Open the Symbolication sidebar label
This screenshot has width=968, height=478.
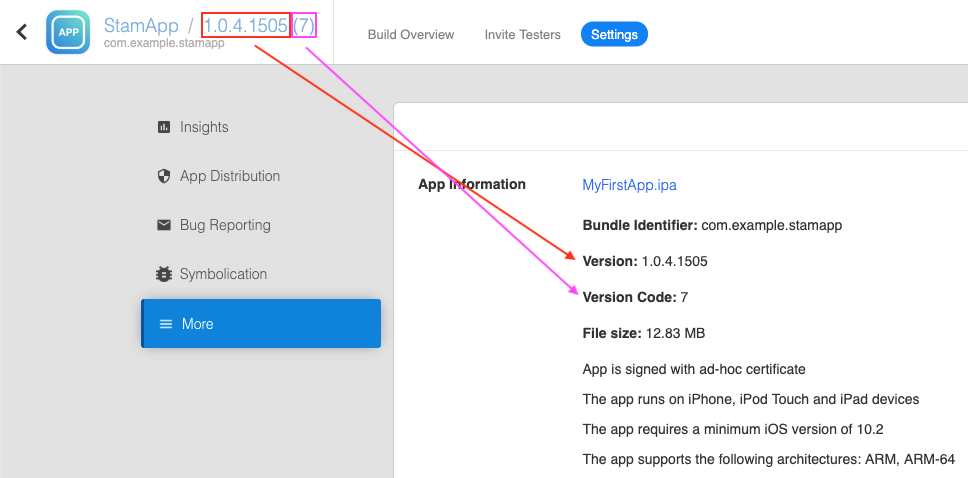223,274
